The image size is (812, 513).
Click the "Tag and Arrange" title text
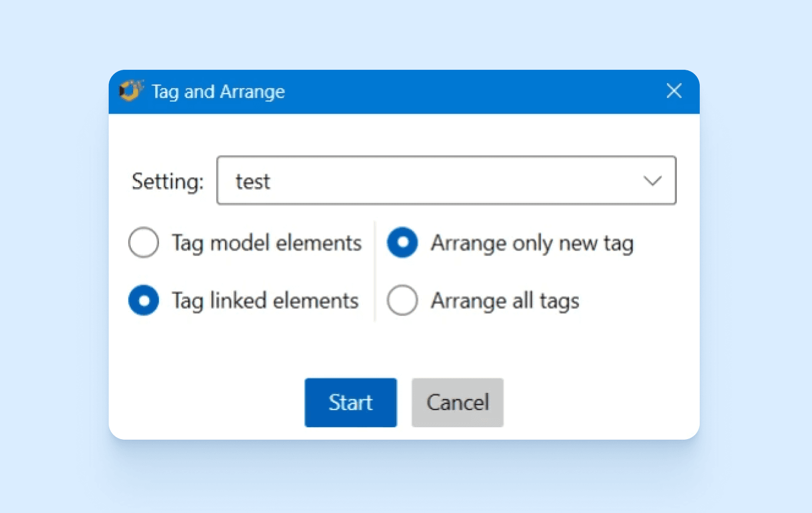coord(218,92)
